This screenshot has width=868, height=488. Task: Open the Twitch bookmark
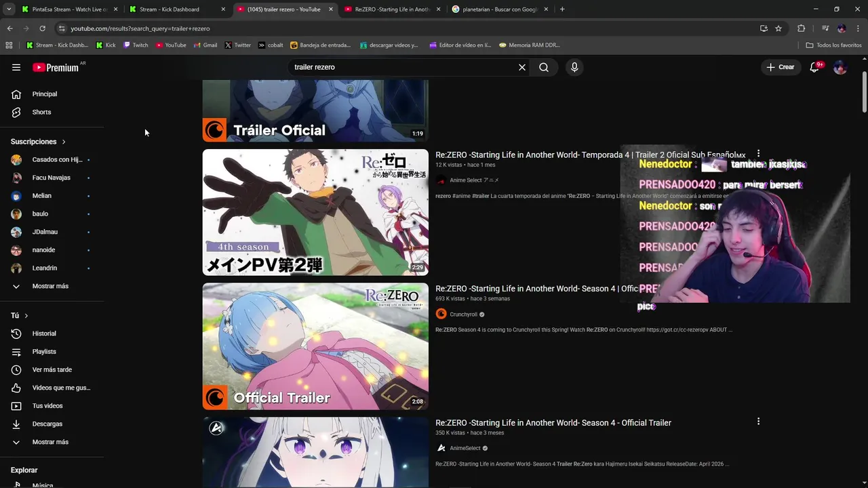(136, 45)
